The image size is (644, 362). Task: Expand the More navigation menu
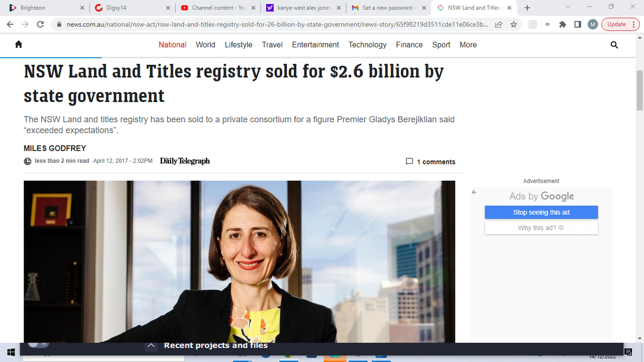coord(468,45)
